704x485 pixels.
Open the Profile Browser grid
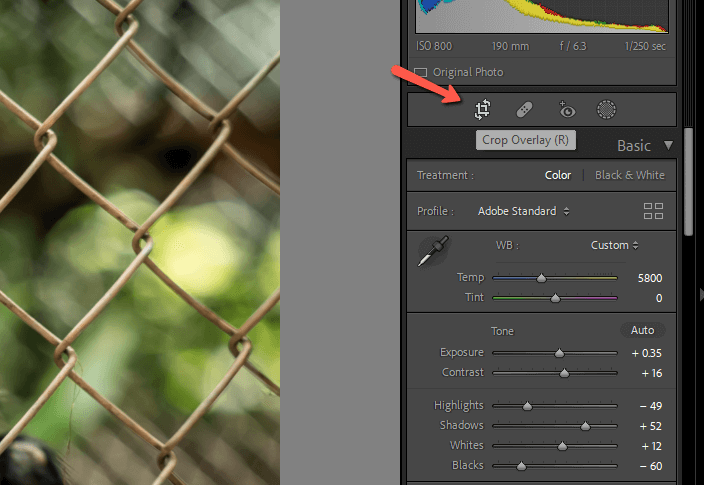[653, 211]
